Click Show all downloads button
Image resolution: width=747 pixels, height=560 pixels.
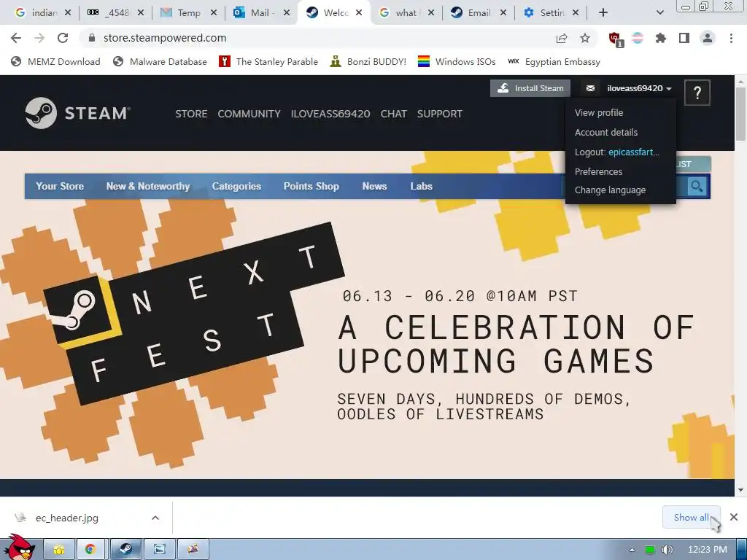click(x=691, y=517)
